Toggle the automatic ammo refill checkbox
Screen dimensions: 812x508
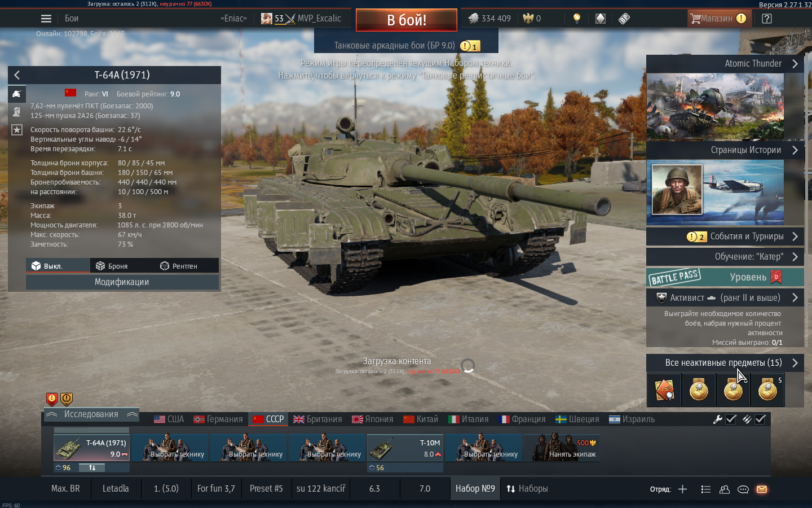click(760, 419)
